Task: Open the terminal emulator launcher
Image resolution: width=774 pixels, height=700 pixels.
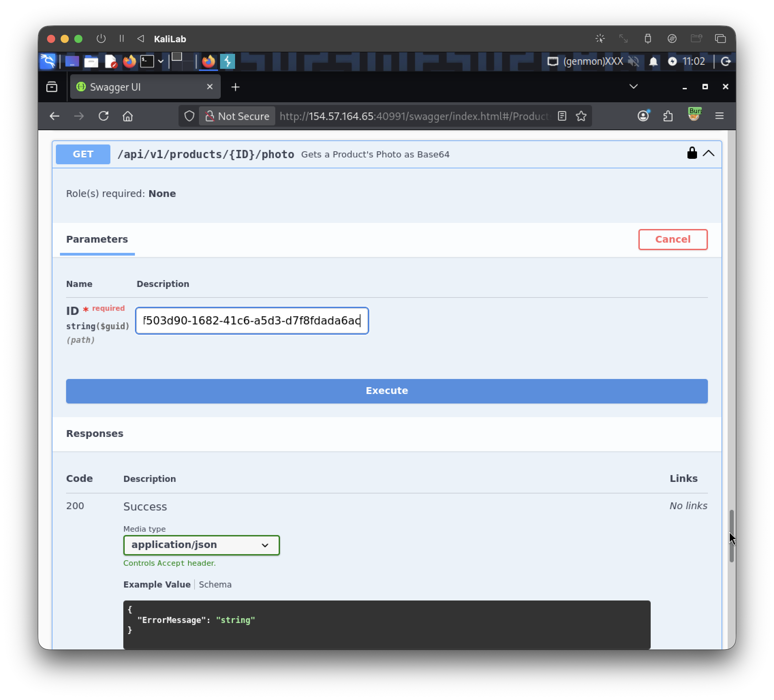Action: tap(147, 61)
